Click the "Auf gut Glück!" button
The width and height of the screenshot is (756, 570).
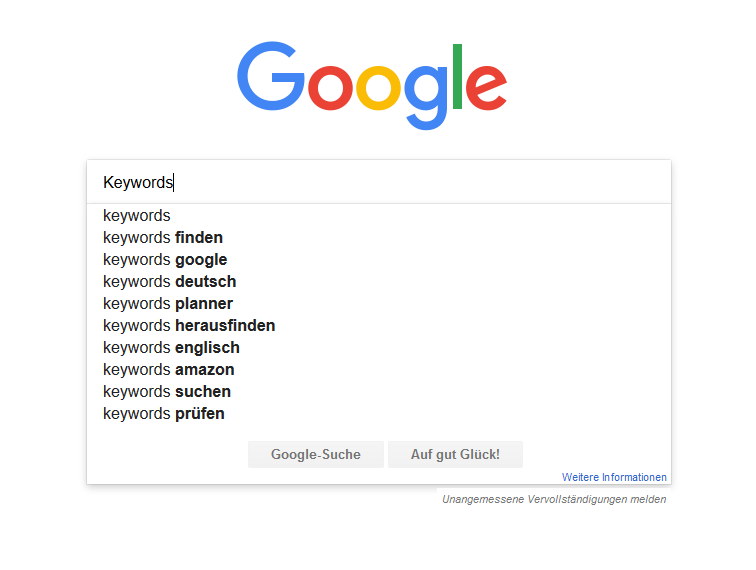(455, 454)
